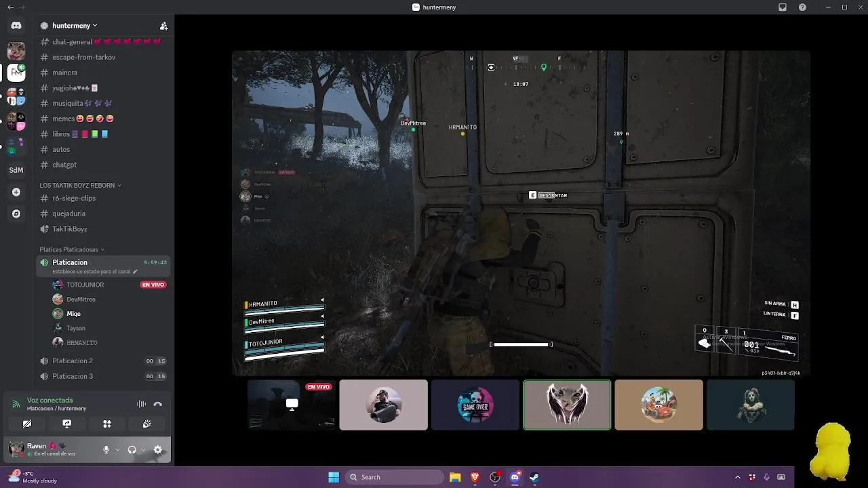Join the Platicacion 2 voice channel

103,361
